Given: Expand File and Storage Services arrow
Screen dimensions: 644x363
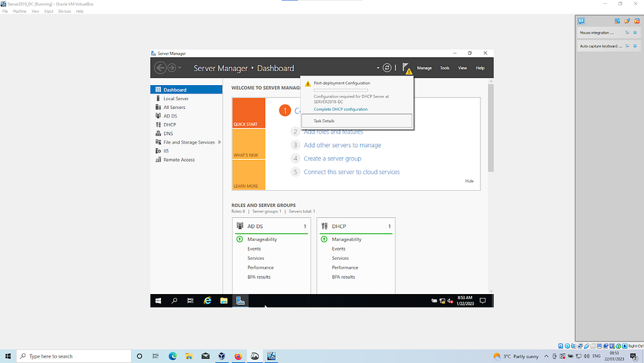Looking at the screenshot, I should coord(220,142).
